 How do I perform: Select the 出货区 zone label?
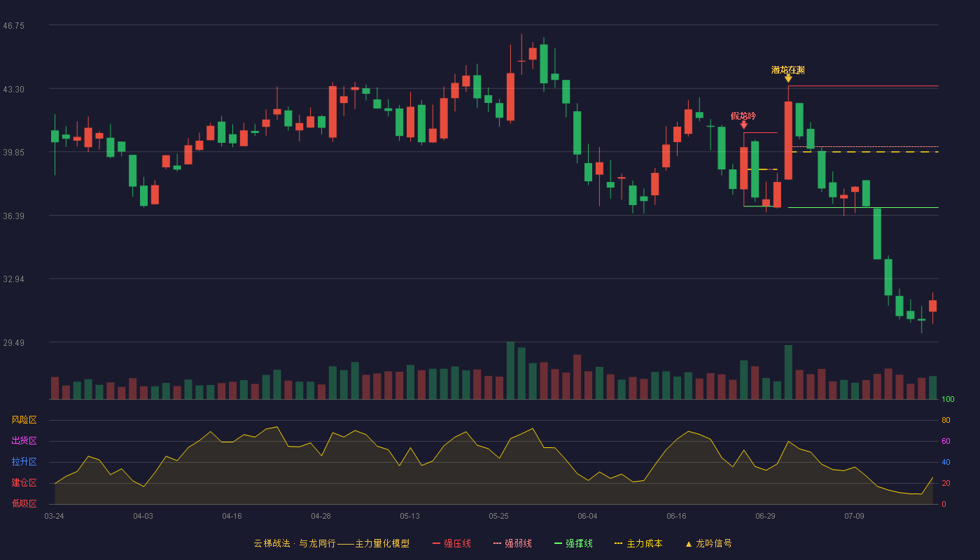click(x=24, y=441)
